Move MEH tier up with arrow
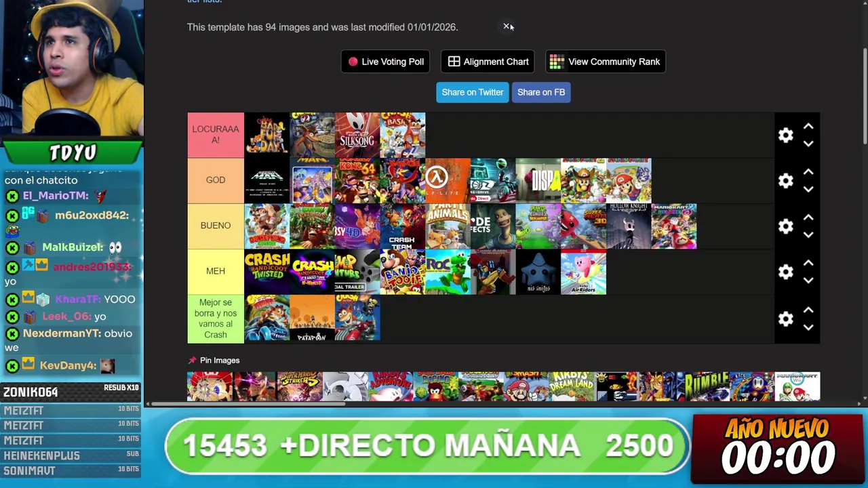This screenshot has height=488, width=868. [808, 263]
